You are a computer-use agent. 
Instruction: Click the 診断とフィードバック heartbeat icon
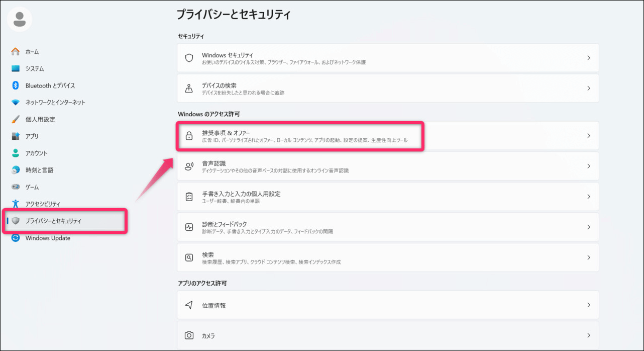point(189,227)
